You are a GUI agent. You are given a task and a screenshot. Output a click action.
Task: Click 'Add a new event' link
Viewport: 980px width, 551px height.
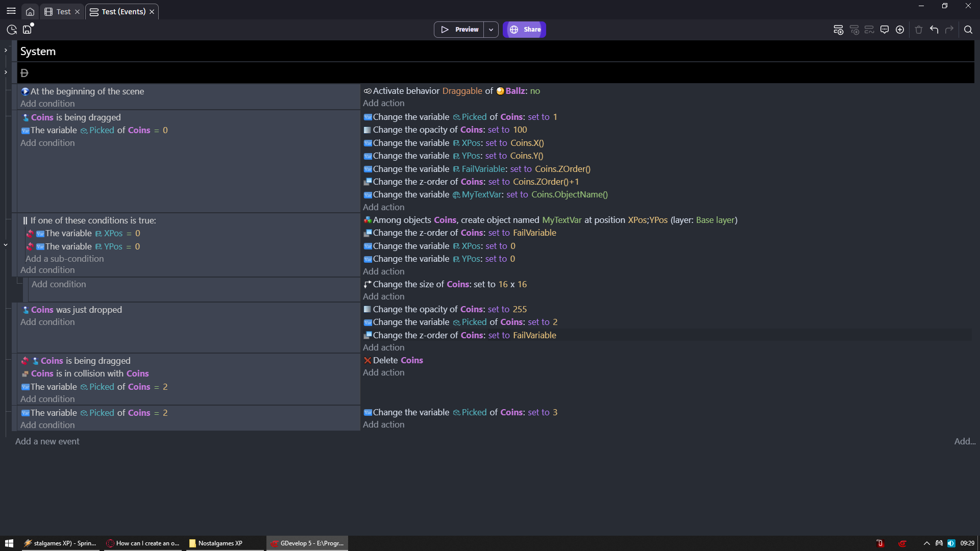47,442
